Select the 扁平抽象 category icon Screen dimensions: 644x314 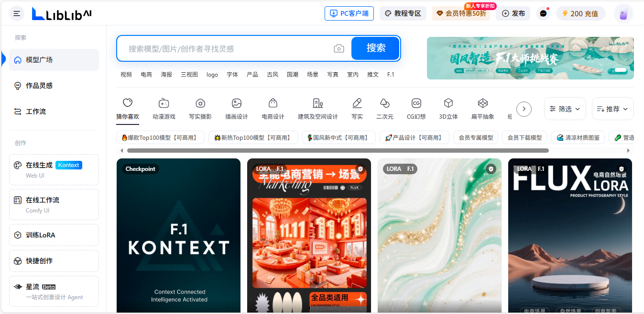point(483,109)
